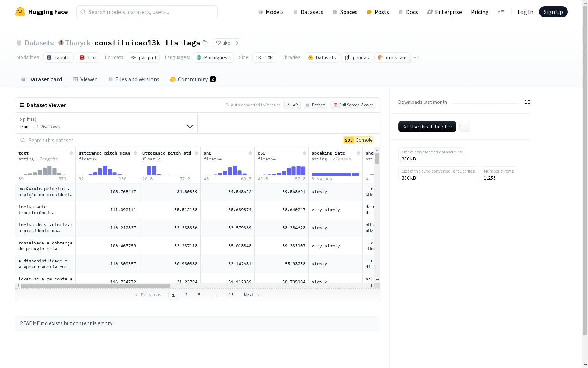The width and height of the screenshot is (588, 368).
Task: Open the navigation overflow menu icon
Action: click(x=501, y=12)
